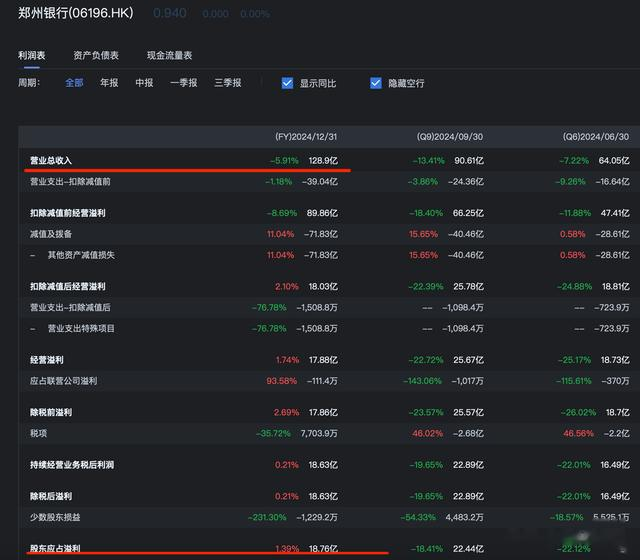Image resolution: width=640 pixels, height=560 pixels.
Task: Select the 除税前溢利 row label
Action: 51,412
